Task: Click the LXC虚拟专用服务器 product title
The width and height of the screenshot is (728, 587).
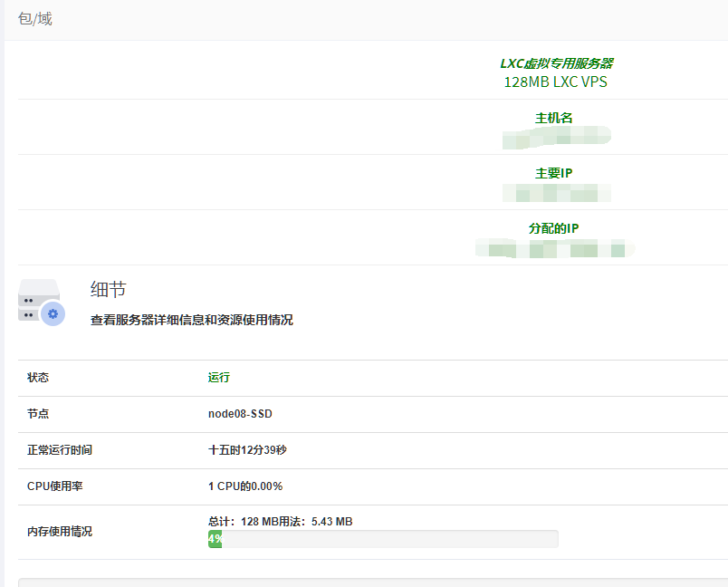Action: pos(556,63)
